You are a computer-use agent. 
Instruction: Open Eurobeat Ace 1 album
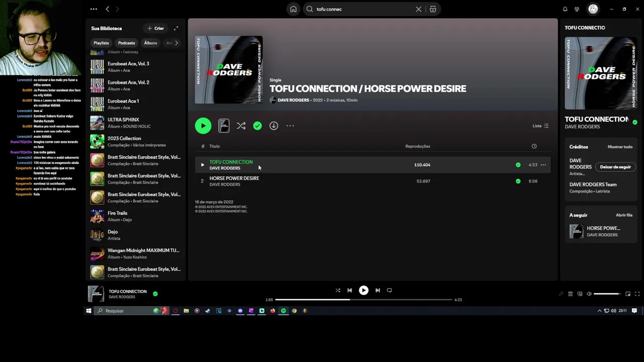coord(135,104)
